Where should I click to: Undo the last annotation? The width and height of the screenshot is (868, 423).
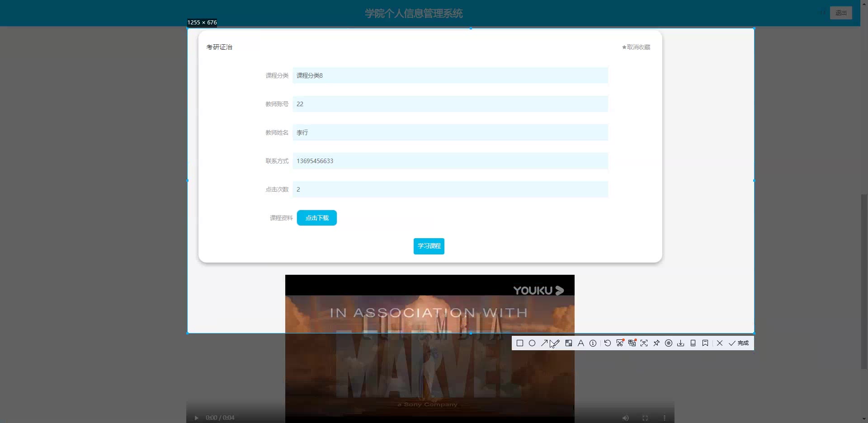click(608, 343)
